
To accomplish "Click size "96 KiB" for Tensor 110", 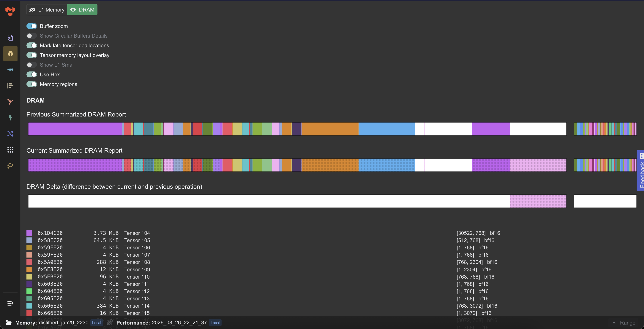I will 109,277.
